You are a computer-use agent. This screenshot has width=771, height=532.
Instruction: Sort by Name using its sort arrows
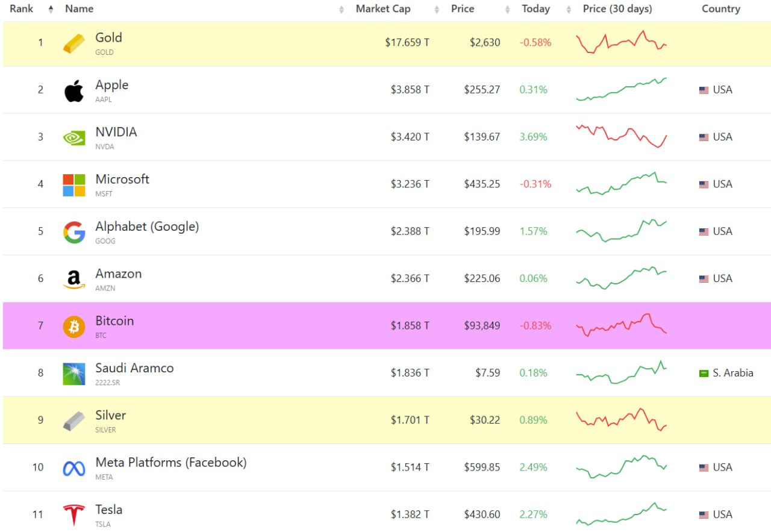pos(342,9)
